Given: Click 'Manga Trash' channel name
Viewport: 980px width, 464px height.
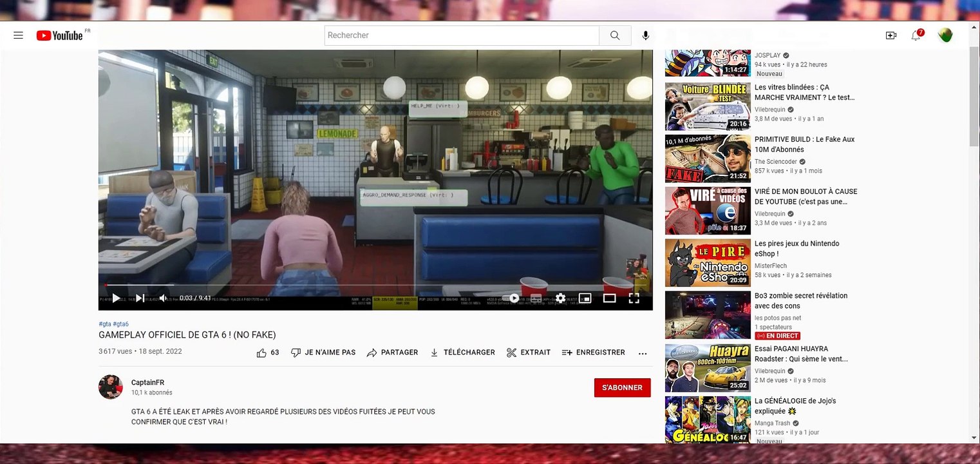Looking at the screenshot, I should 772,423.
